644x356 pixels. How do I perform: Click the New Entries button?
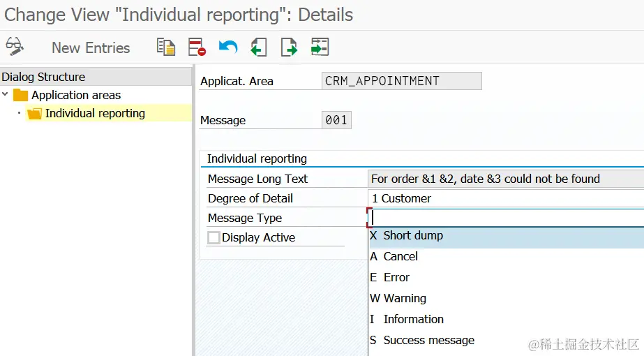coord(91,48)
